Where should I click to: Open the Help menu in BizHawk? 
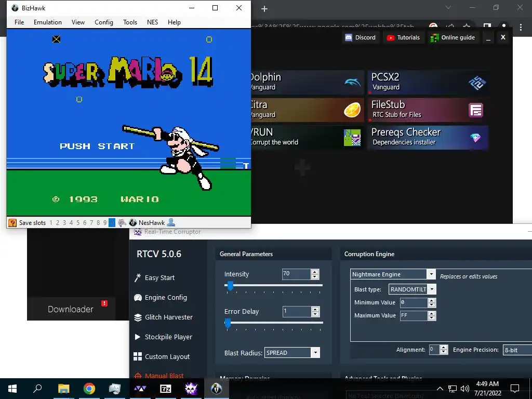click(174, 22)
